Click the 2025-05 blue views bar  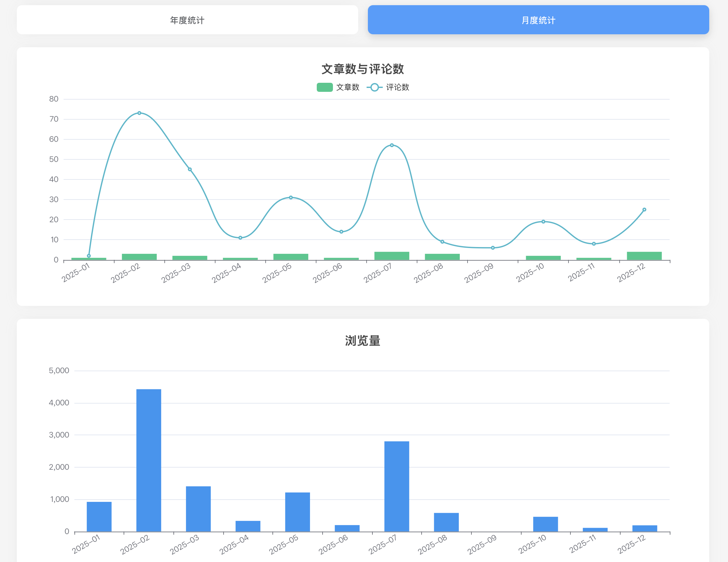click(x=297, y=512)
